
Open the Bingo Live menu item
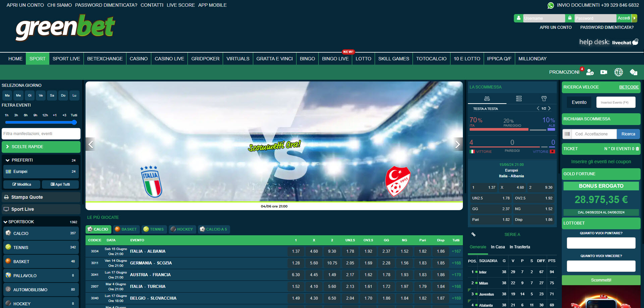coord(335,59)
